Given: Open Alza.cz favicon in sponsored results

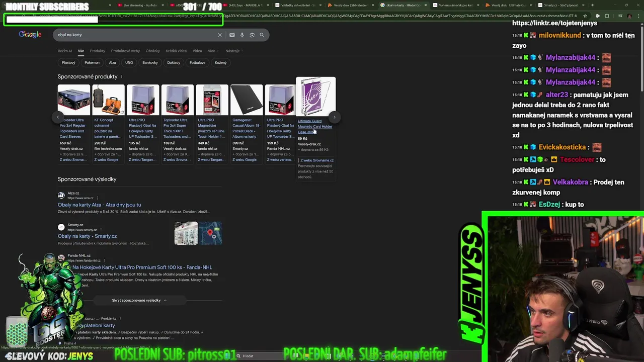Looking at the screenshot, I should pyautogui.click(x=61, y=195).
